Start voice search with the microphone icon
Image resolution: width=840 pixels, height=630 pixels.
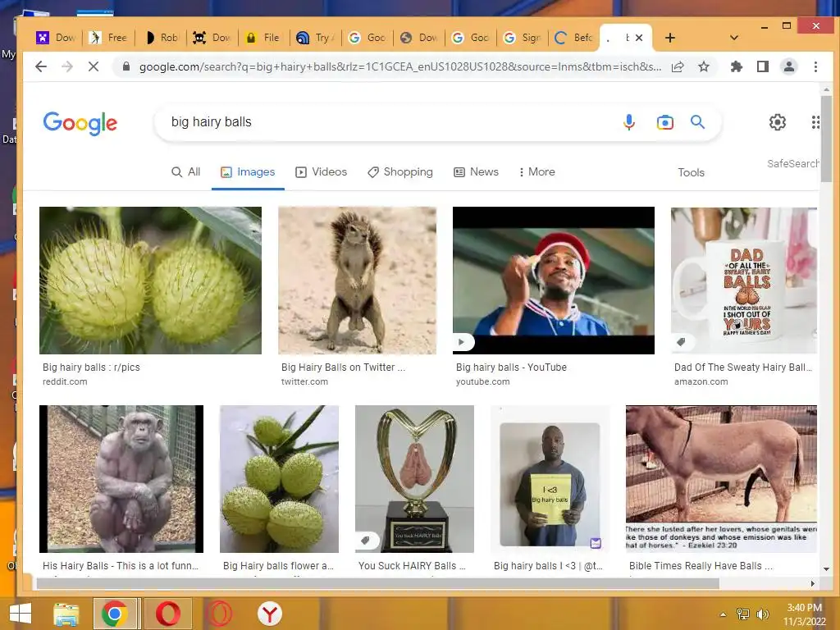pos(629,122)
